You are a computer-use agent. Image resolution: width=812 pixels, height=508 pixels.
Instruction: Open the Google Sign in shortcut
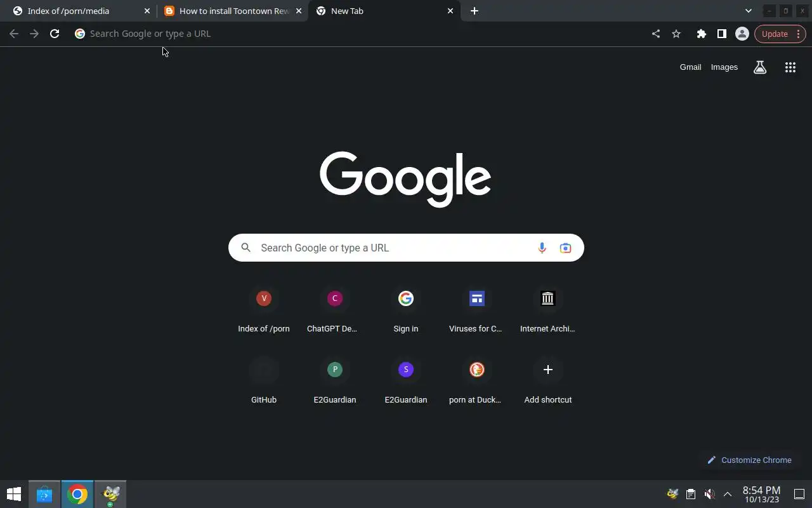(406, 310)
